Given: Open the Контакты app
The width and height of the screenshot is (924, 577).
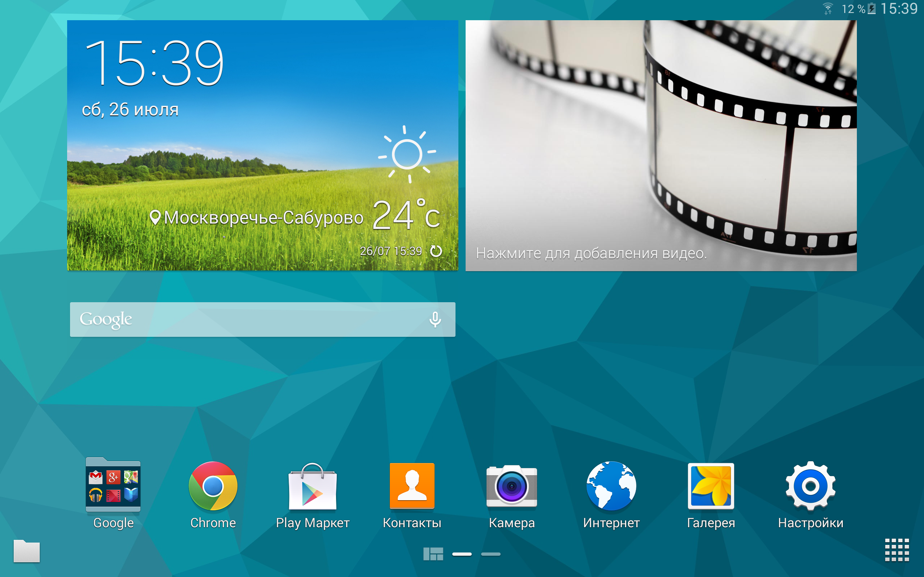Looking at the screenshot, I should [x=412, y=486].
